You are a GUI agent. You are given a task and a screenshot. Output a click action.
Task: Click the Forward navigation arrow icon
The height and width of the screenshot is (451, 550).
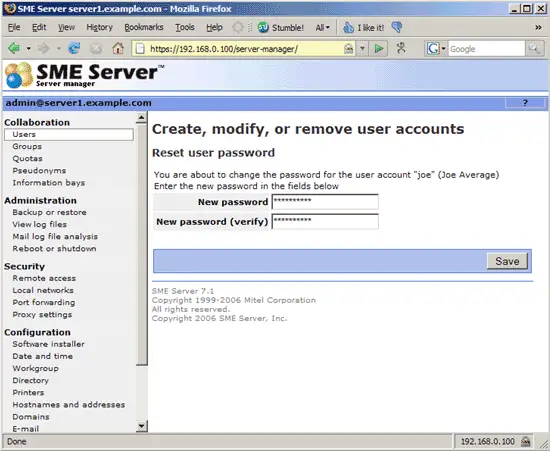tap(43, 48)
